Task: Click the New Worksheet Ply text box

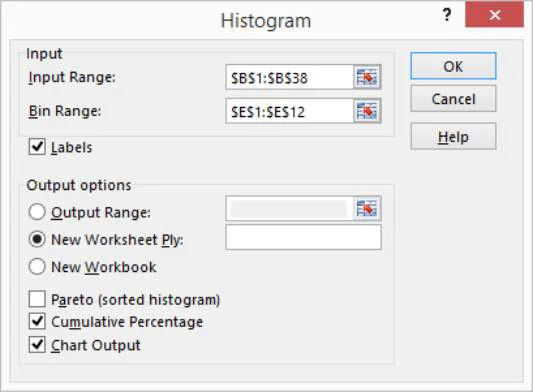Action: point(303,237)
